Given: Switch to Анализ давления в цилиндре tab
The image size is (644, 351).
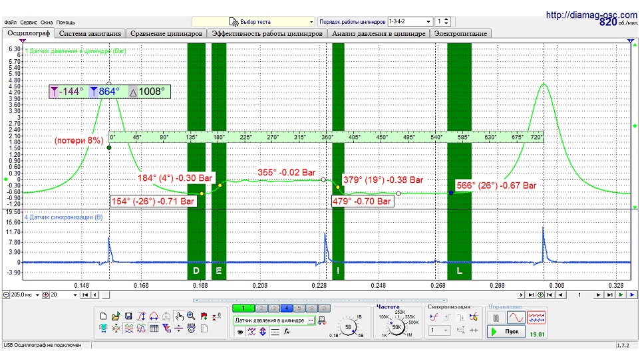Looking at the screenshot, I should pos(379,34).
